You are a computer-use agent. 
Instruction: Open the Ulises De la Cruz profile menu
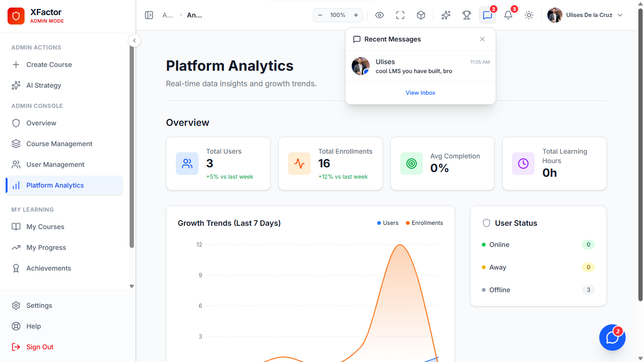point(585,15)
